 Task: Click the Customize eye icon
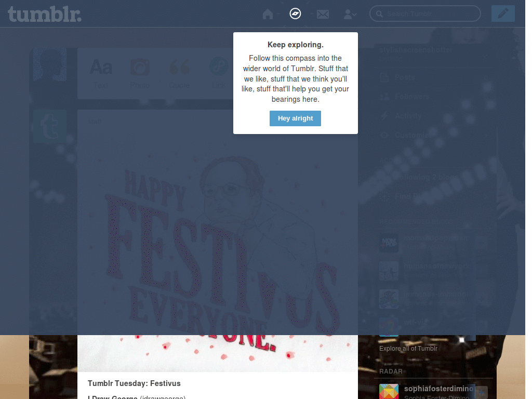(384, 135)
